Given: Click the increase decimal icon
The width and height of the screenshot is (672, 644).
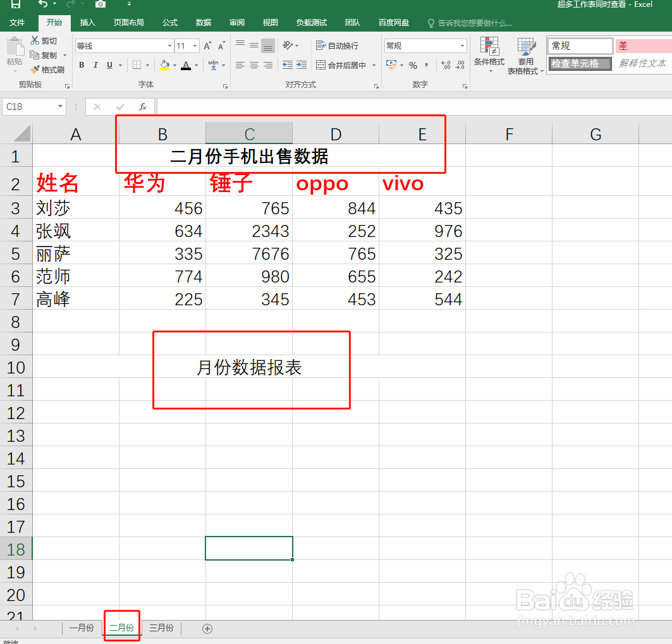Looking at the screenshot, I should tap(446, 65).
